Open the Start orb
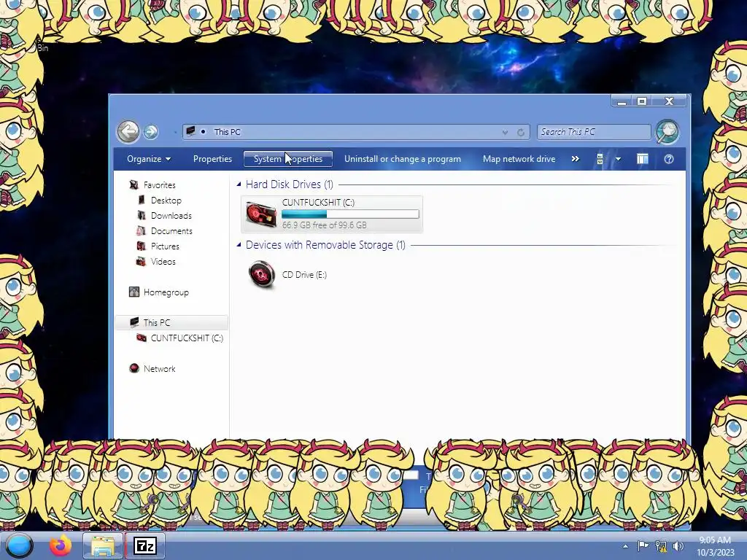The width and height of the screenshot is (747, 560). pyautogui.click(x=19, y=545)
